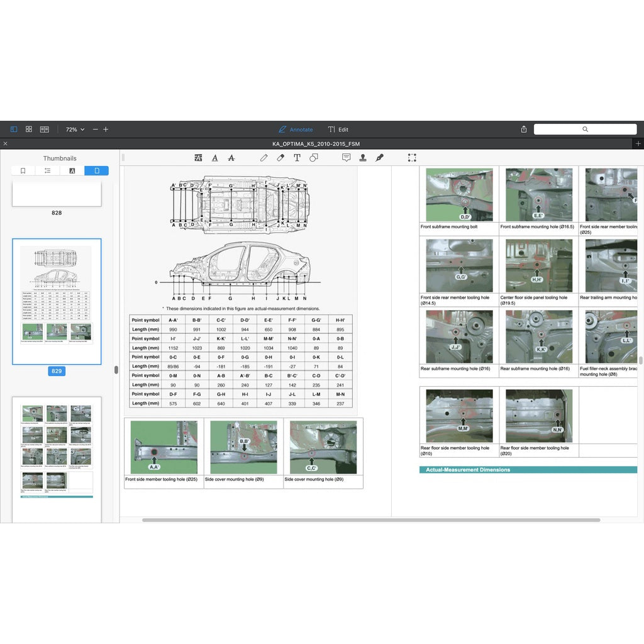
Task: Switch to the Annotate mode tab
Action: pyautogui.click(x=295, y=130)
